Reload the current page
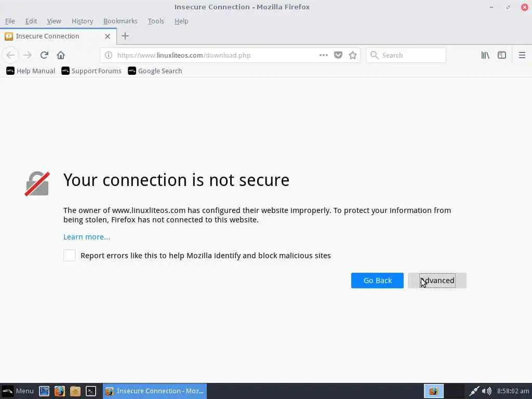The width and height of the screenshot is (532, 399). (44, 55)
